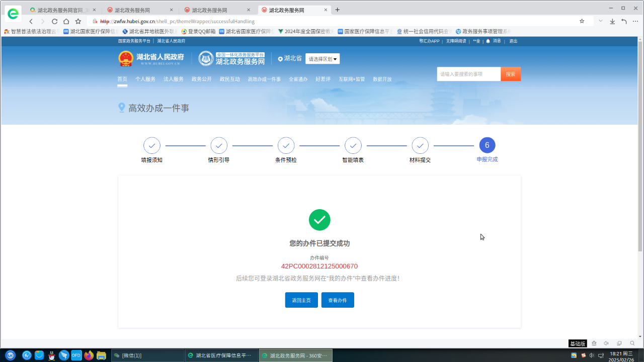Select the 高效办成一件事 nav item
This screenshot has width=644, height=362.
264,79
